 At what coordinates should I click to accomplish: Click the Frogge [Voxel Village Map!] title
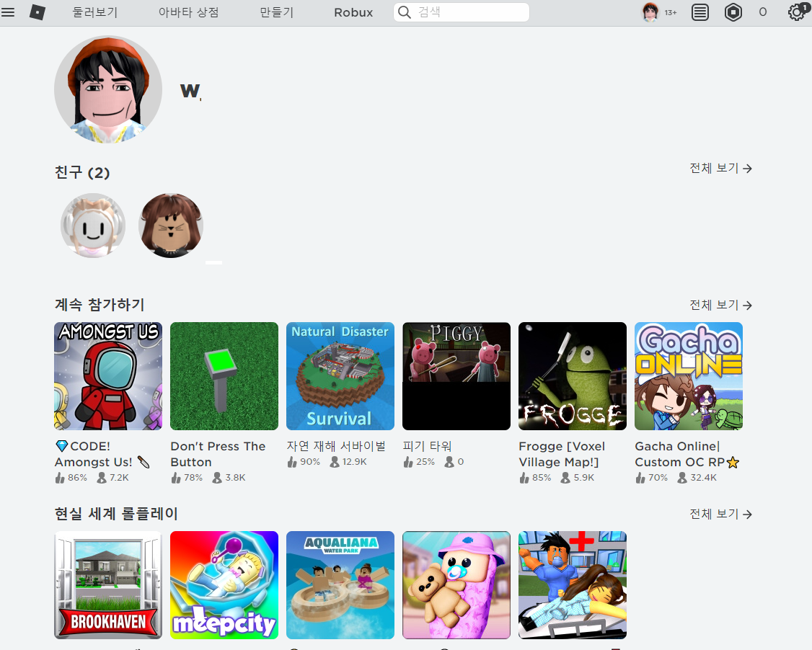coord(562,454)
